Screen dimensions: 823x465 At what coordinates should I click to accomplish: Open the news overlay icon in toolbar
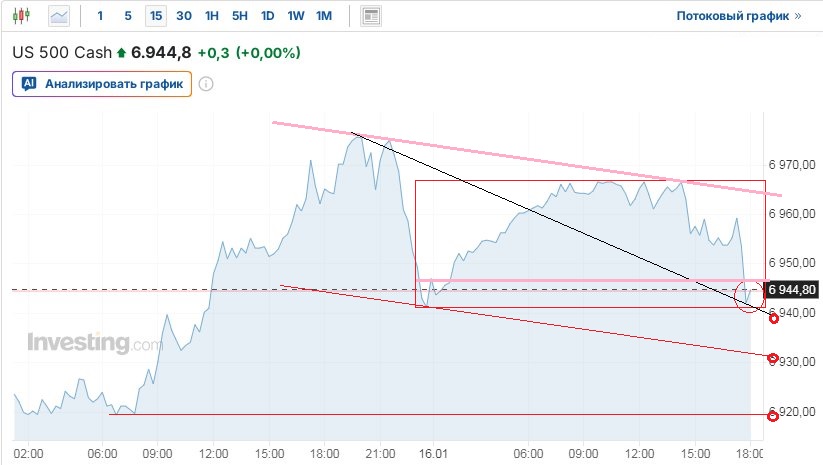coord(371,16)
